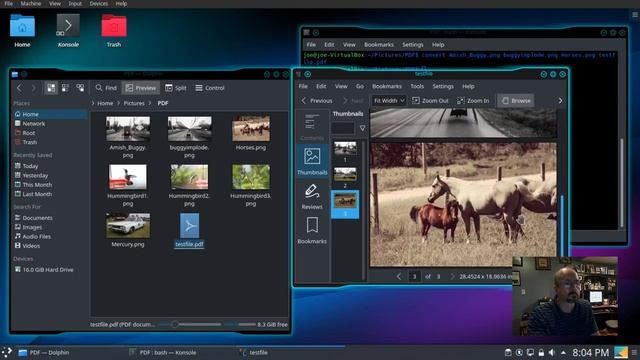Open application launcher in taskbar

click(x=7, y=353)
